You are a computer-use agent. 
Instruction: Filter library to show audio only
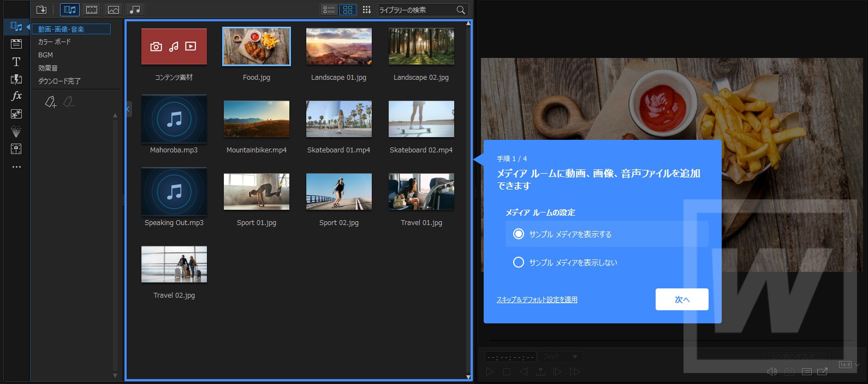135,9
